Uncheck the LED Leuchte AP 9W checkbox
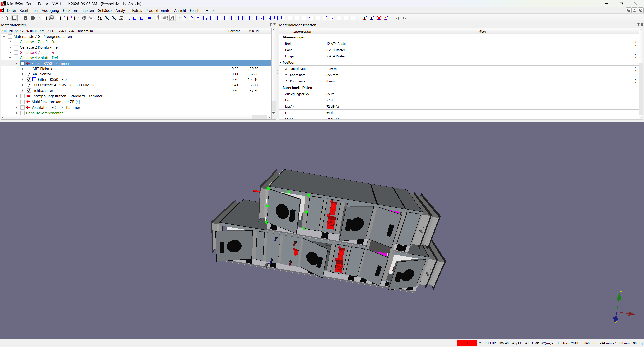Viewport: 644px width, 347px height. click(x=29, y=85)
